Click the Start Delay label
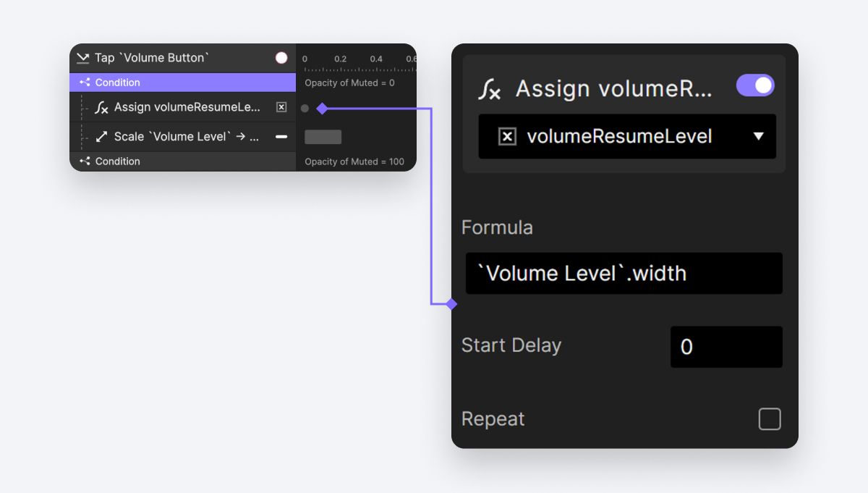This screenshot has width=868, height=493. [x=511, y=345]
